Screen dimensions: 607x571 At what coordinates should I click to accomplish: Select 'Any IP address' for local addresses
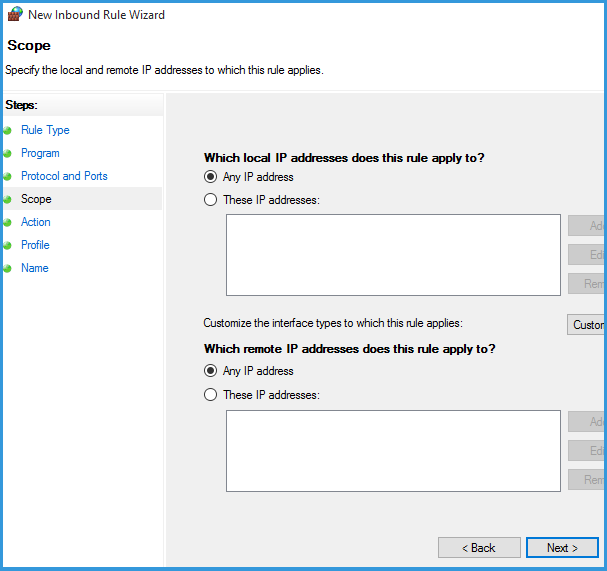pyautogui.click(x=210, y=177)
